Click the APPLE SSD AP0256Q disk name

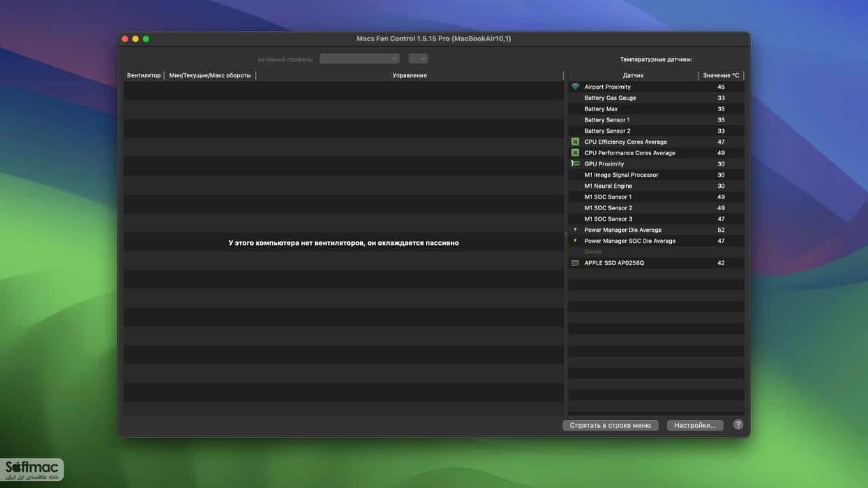[614, 263]
